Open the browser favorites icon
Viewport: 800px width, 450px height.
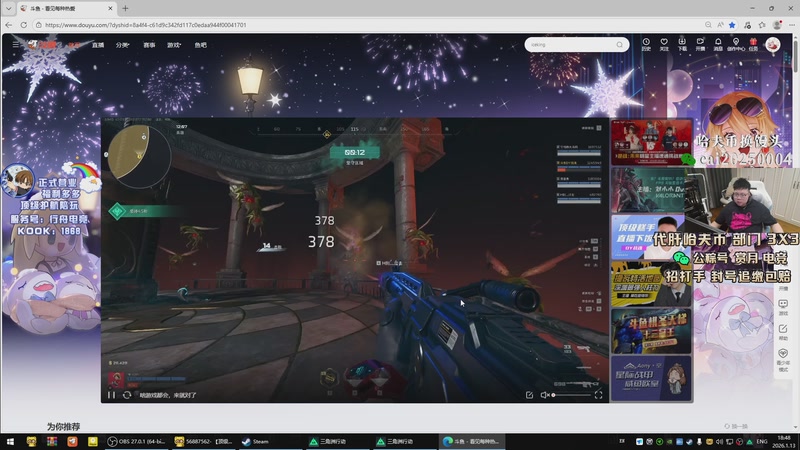762,24
